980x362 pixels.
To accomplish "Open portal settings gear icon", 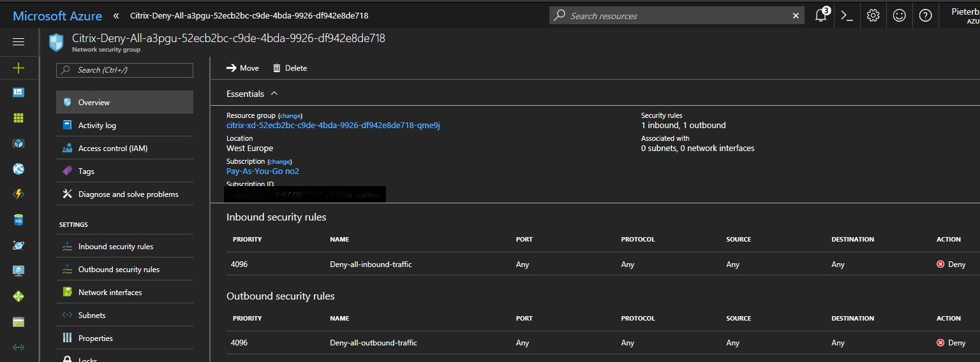I will [873, 16].
